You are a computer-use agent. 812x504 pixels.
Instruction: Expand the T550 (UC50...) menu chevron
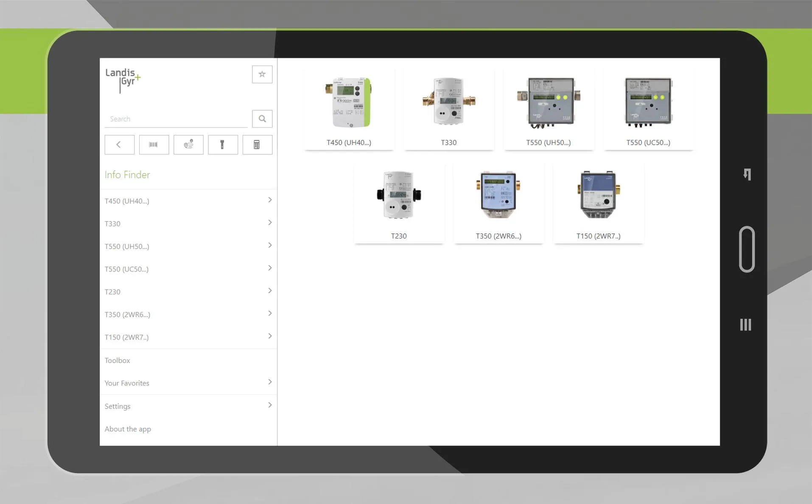click(x=270, y=268)
